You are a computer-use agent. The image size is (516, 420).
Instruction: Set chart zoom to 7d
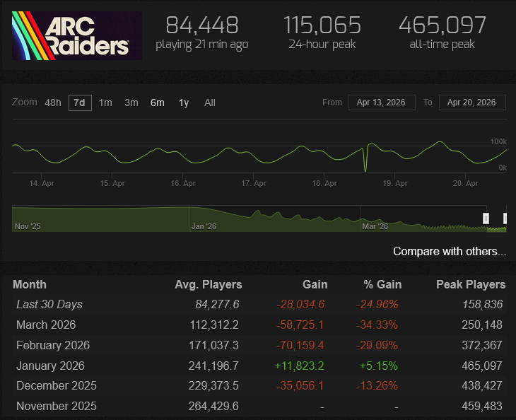pos(80,103)
